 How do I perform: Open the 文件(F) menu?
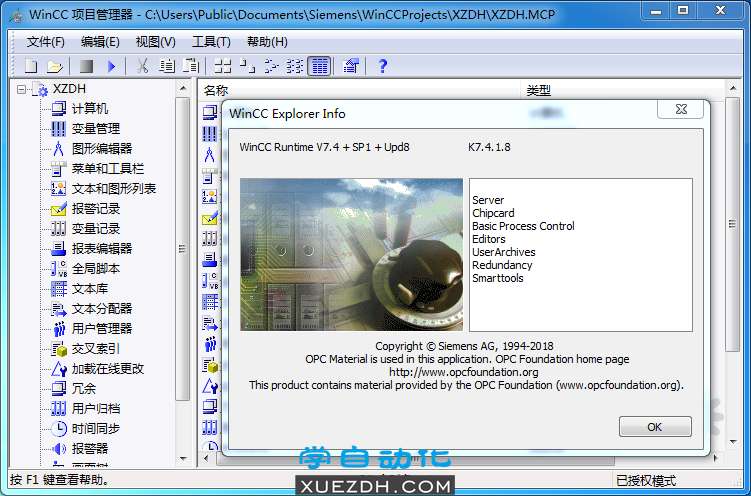click(x=46, y=42)
